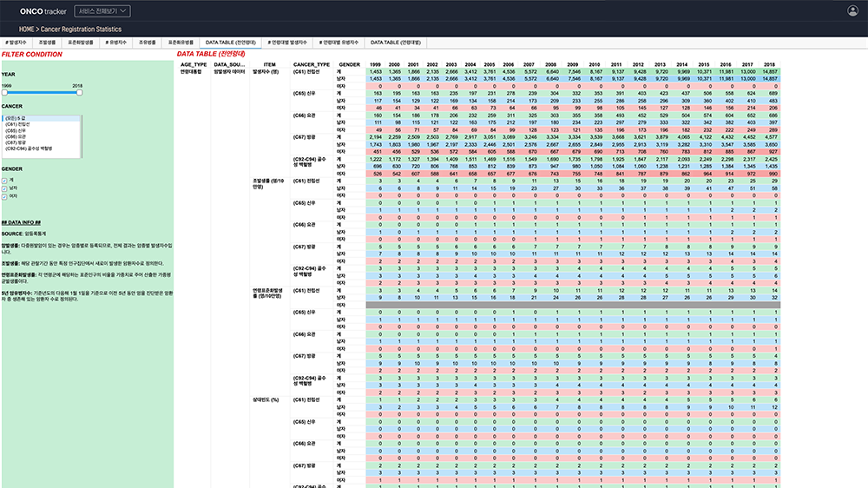Screen dimensions: 868x488
Task: Uncheck the 여자 gender checkbox
Action: pos(4,195)
